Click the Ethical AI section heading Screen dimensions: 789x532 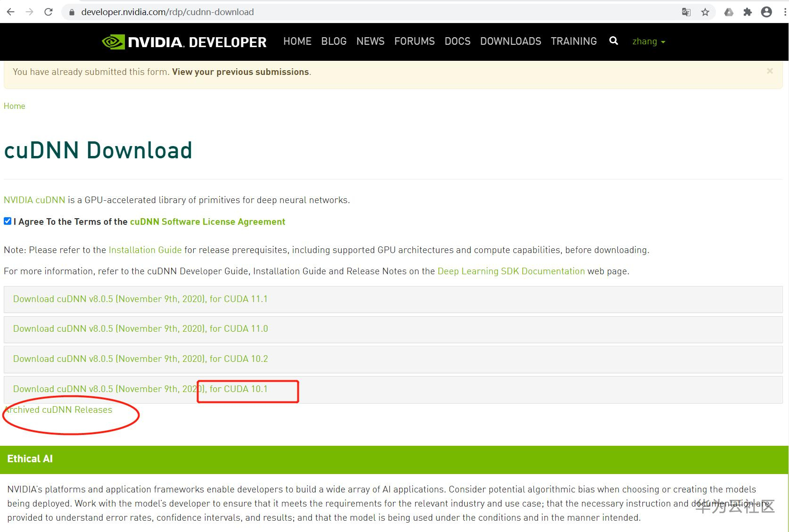click(30, 458)
